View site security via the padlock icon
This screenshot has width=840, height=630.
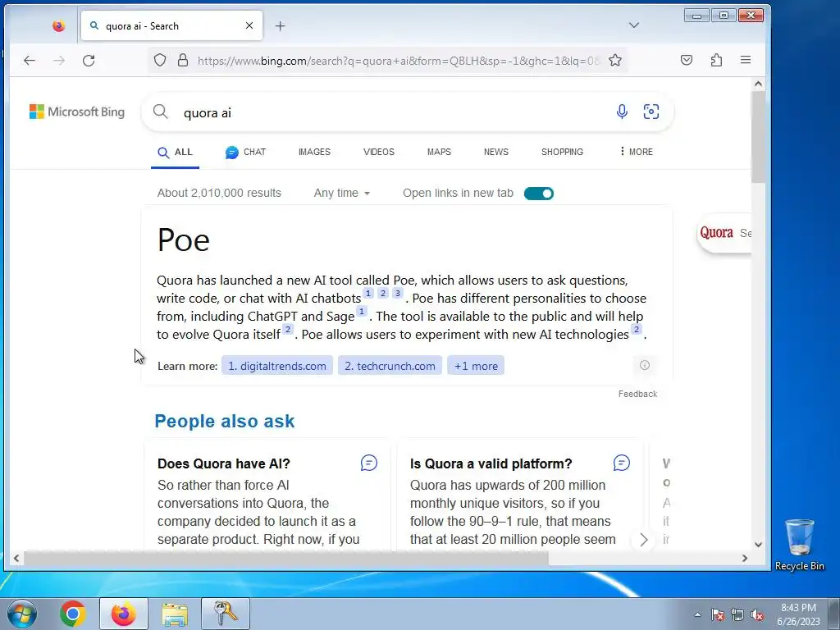183,60
